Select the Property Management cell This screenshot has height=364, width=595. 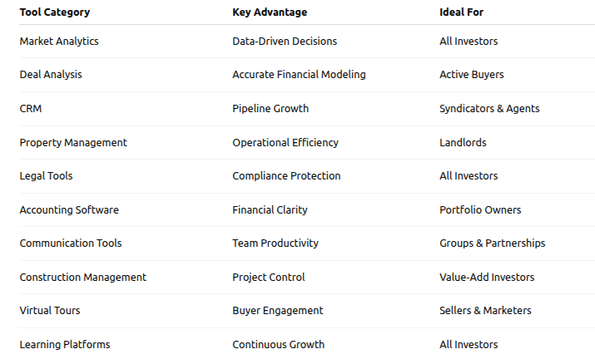click(73, 142)
